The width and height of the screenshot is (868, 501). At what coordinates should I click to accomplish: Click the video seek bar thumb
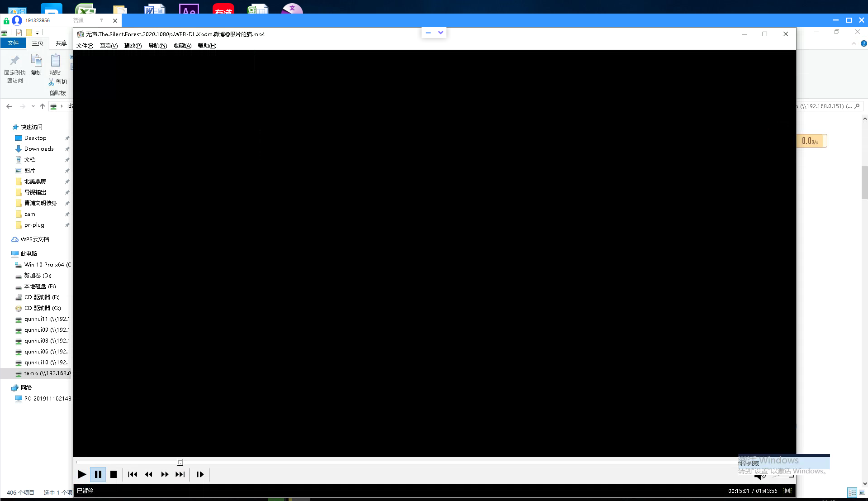[180, 462]
